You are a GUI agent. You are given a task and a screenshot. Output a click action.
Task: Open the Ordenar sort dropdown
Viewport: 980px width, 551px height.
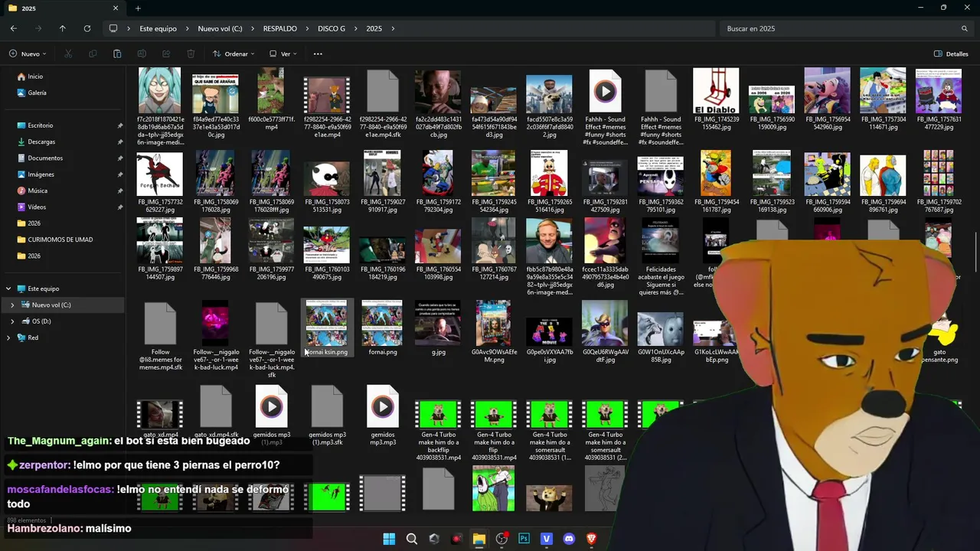pos(234,54)
